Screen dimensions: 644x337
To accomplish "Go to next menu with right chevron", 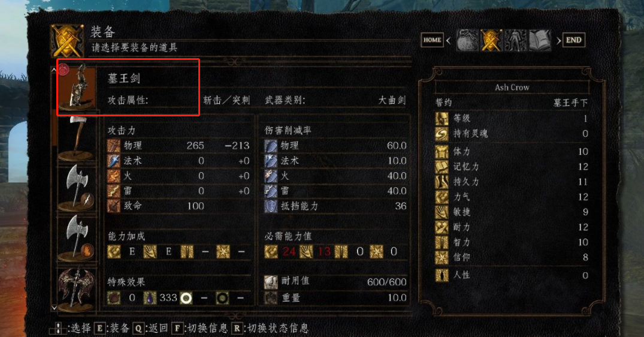I will pyautogui.click(x=558, y=40).
